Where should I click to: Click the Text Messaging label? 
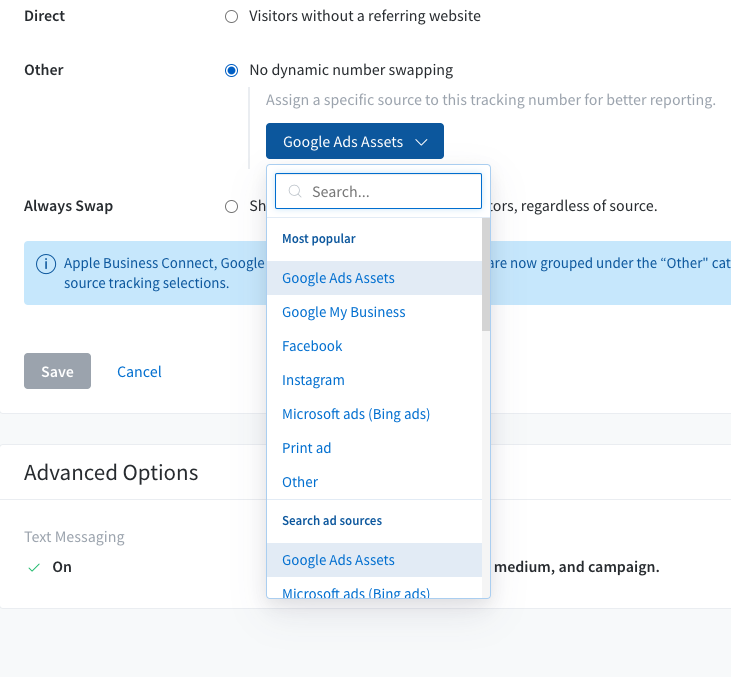74,537
